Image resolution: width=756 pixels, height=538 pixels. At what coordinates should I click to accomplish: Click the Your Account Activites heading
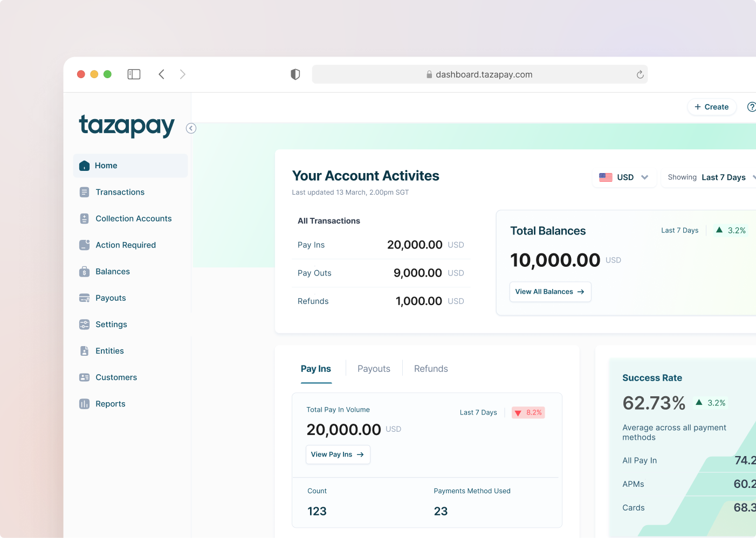[x=366, y=176]
